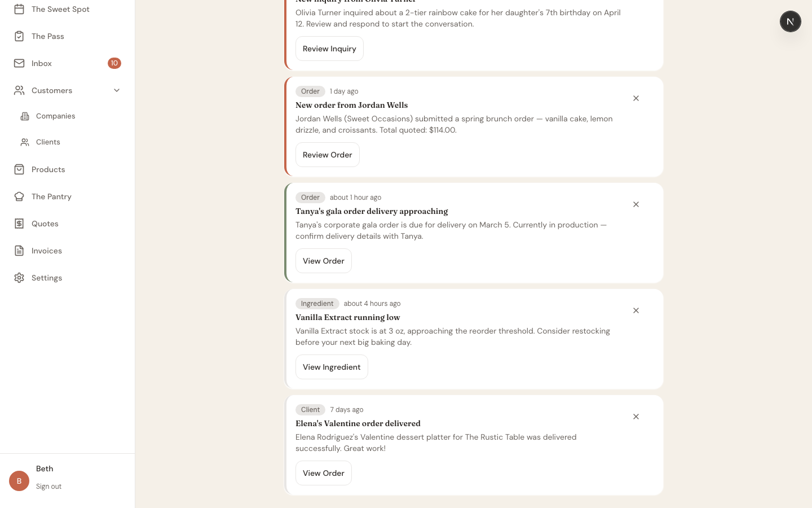Screen dimensions: 812x508
Task: Navigate to the Inbox menu item
Action: coord(41,63)
